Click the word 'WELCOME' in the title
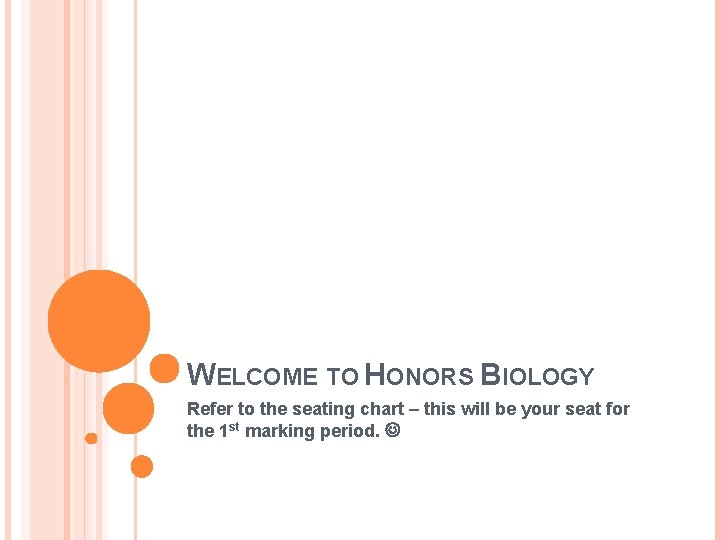The width and height of the screenshot is (720, 540). [253, 377]
